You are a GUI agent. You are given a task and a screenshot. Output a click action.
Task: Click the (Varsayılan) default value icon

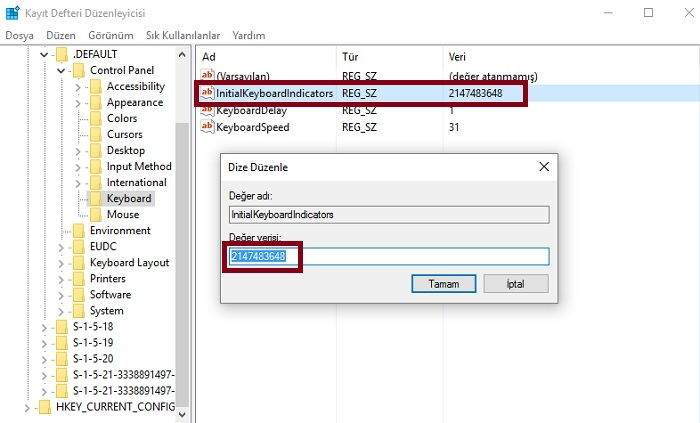(x=208, y=77)
